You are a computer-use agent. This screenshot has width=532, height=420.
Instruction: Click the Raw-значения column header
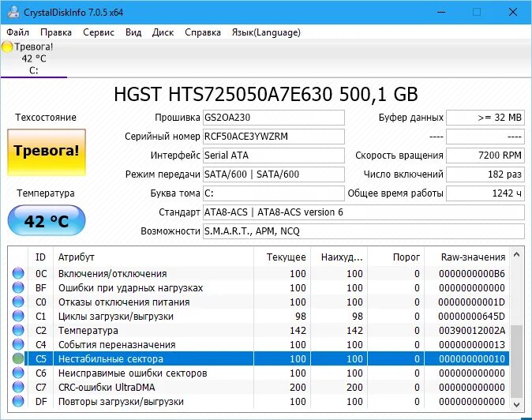466,257
